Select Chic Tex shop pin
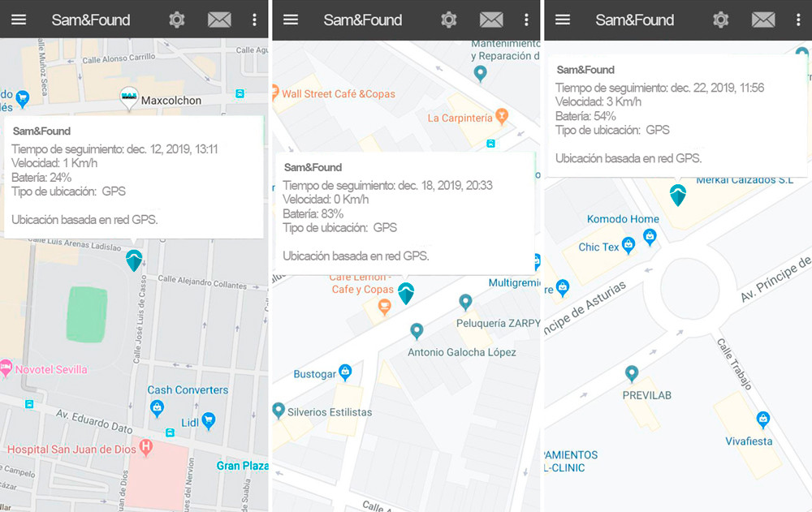This screenshot has width=812, height=512. coord(628,245)
